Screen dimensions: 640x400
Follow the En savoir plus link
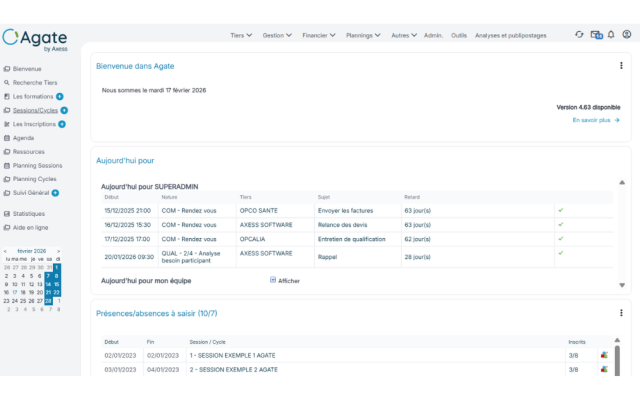pyautogui.click(x=595, y=120)
